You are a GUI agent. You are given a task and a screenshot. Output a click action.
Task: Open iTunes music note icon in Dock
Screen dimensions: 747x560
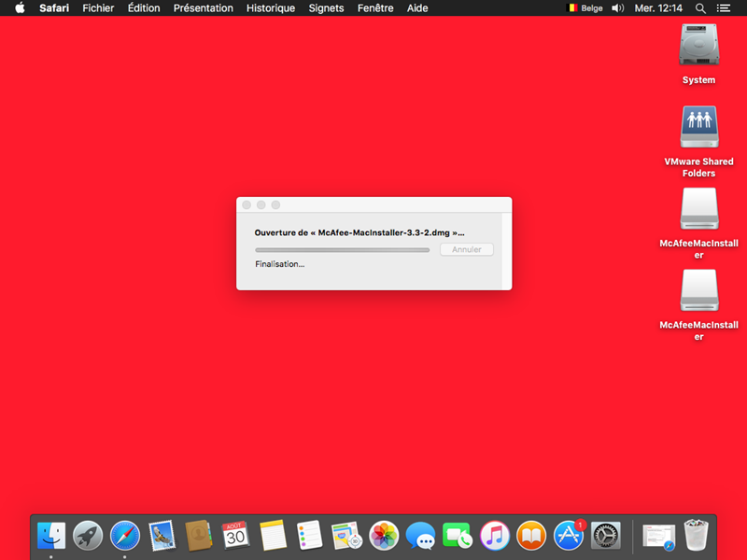pyautogui.click(x=495, y=535)
